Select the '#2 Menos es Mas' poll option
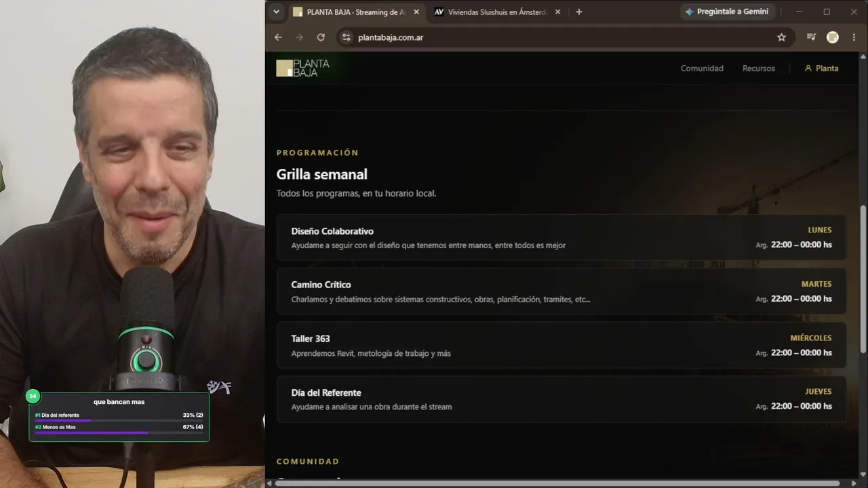Viewport: 868px width, 488px height. 56,427
